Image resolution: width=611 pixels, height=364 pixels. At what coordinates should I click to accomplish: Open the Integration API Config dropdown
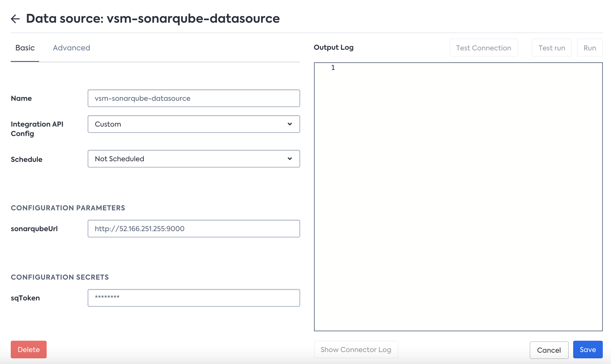click(194, 124)
